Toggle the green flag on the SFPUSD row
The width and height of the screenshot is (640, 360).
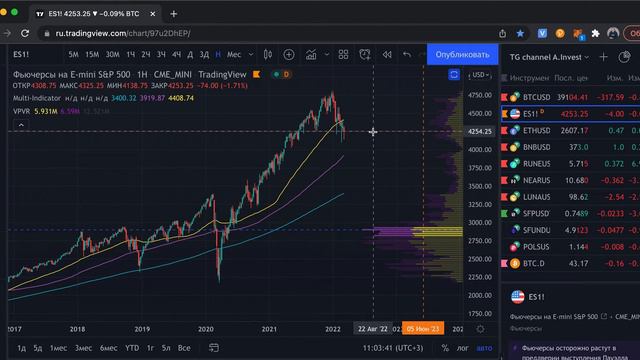coord(504,213)
